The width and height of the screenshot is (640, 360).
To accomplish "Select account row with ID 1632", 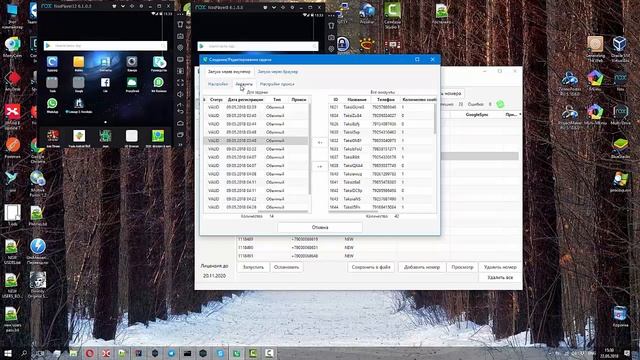I will tap(381, 141).
